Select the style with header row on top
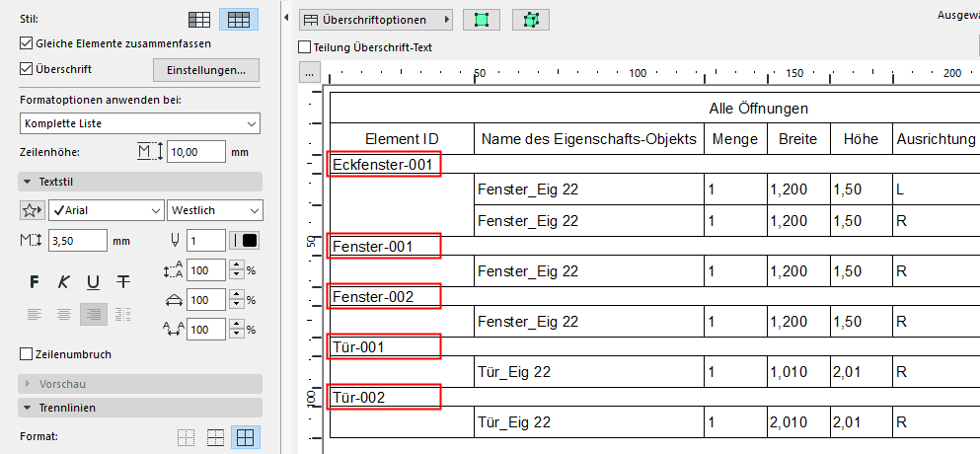Viewport: 980px width, 454px height. point(239,20)
